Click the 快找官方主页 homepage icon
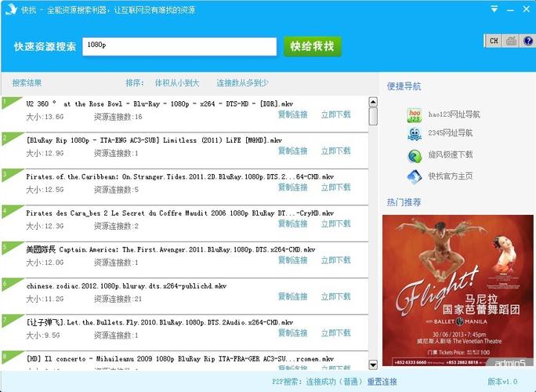This screenshot has width=536, height=392. pos(415,176)
